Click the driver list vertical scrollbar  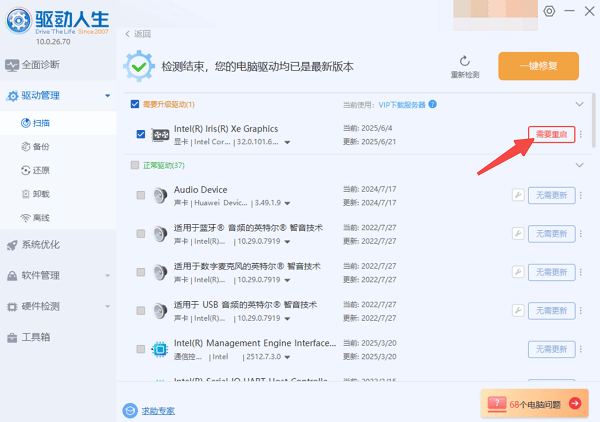(x=593, y=120)
